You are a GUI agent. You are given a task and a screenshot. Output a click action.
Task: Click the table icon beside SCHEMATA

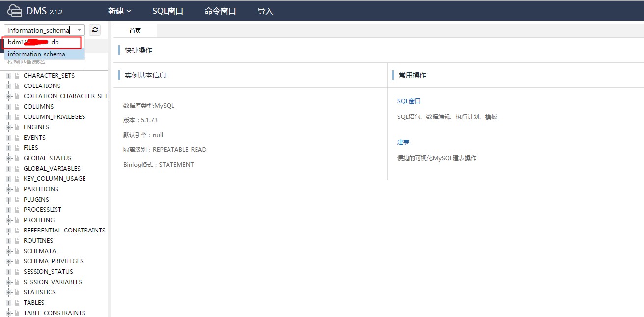tap(17, 251)
